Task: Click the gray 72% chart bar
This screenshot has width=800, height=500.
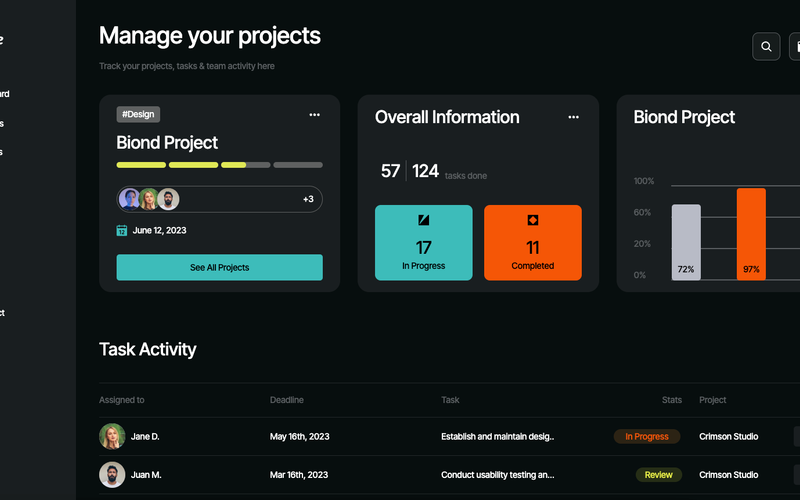Action: coord(686,242)
